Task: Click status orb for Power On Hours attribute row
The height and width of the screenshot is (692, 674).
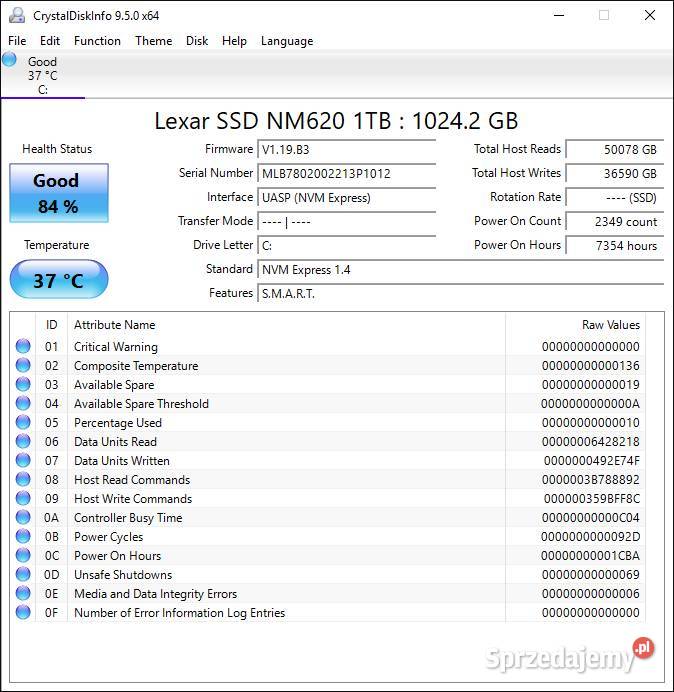Action: pyautogui.click(x=23, y=555)
